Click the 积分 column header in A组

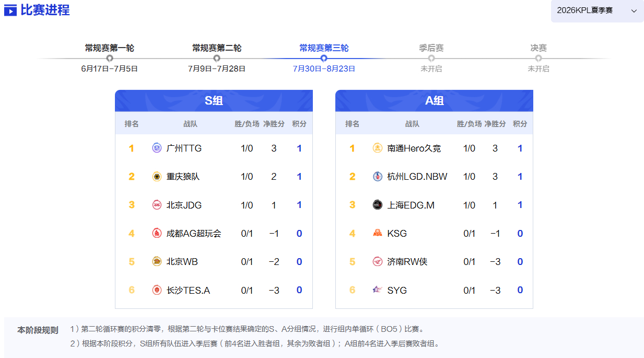pyautogui.click(x=520, y=124)
